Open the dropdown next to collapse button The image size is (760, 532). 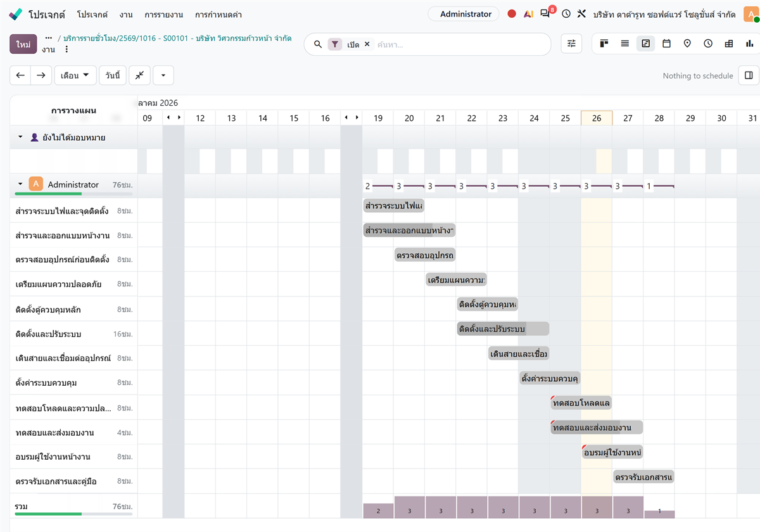tap(163, 75)
